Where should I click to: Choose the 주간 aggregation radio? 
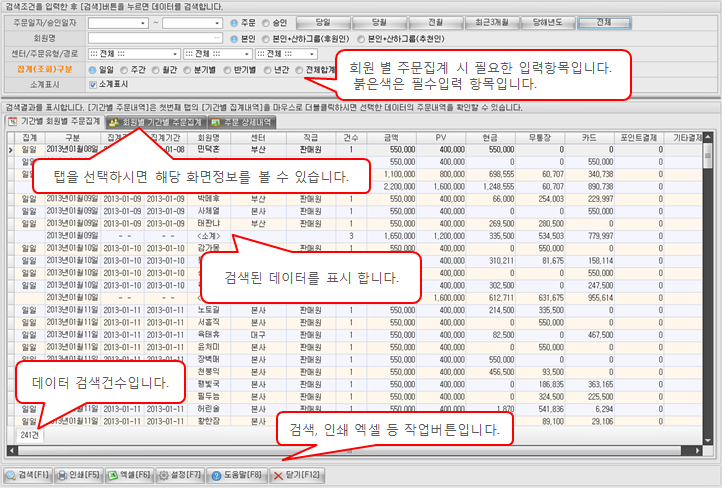pos(124,70)
